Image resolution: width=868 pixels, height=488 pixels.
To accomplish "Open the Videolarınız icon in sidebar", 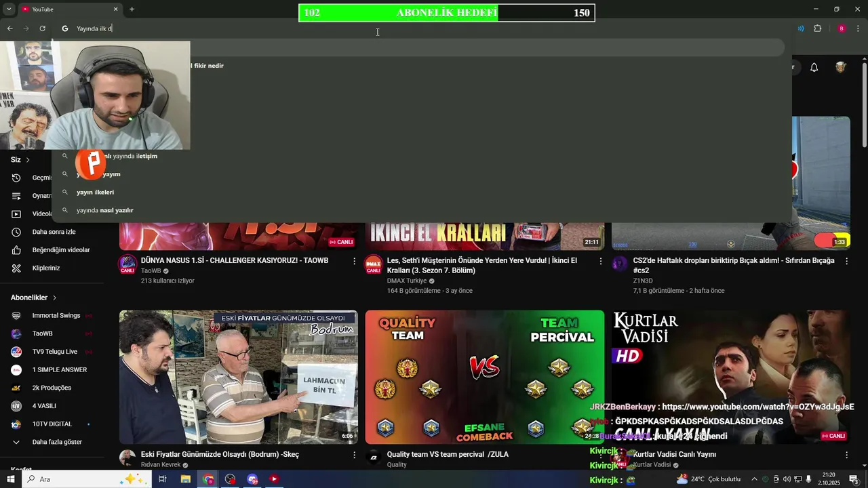I will (17, 213).
